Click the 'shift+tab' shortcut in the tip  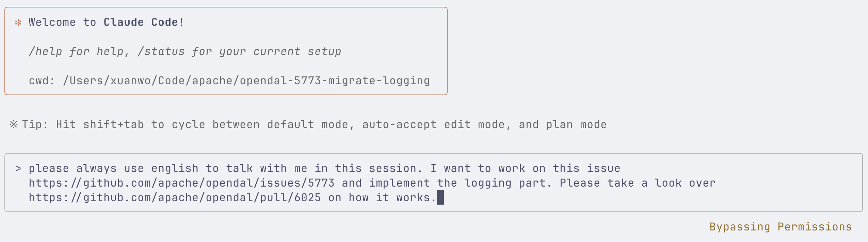(113, 125)
